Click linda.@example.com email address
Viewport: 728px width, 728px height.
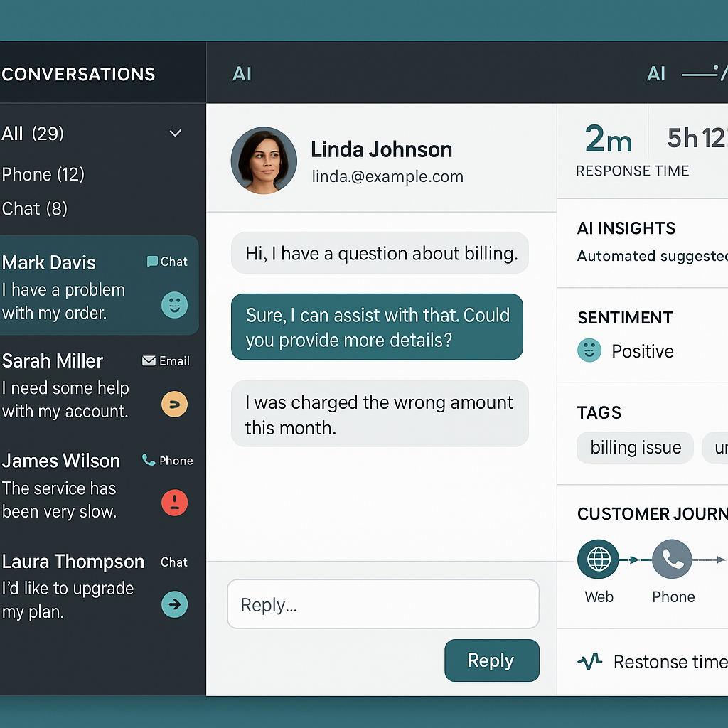pos(387,176)
